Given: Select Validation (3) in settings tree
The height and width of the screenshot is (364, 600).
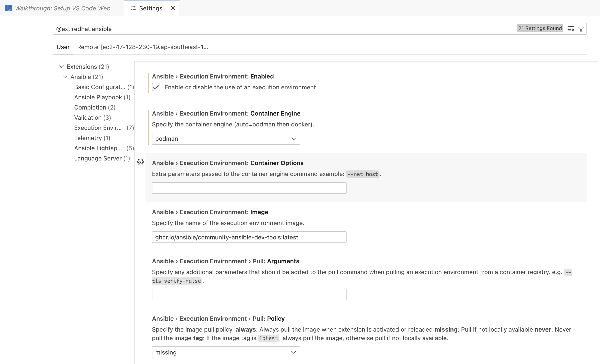Looking at the screenshot, I should pos(92,118).
